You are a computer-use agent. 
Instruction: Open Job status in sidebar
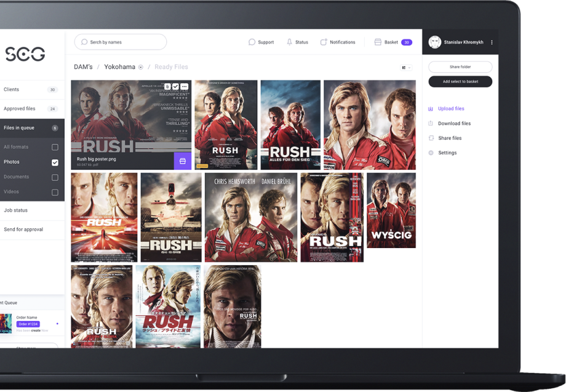[x=32, y=210]
